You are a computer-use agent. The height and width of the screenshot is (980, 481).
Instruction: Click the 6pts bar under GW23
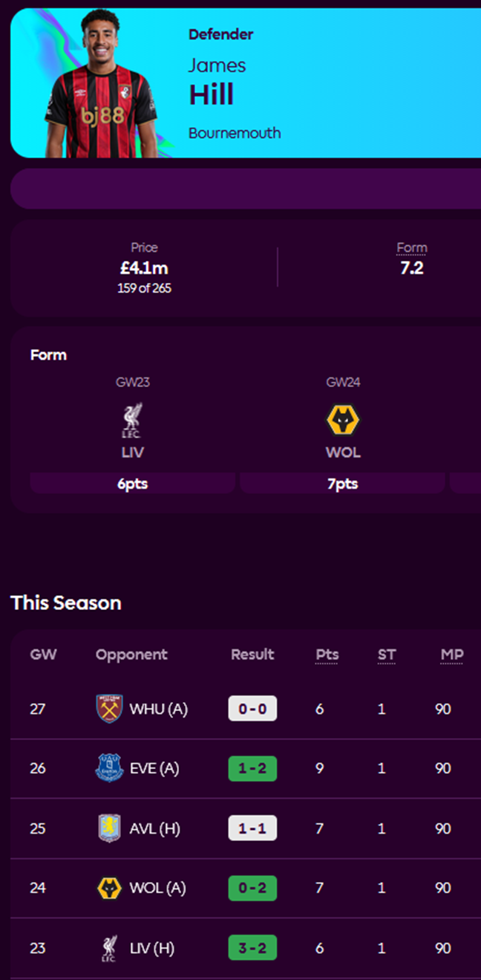133,484
